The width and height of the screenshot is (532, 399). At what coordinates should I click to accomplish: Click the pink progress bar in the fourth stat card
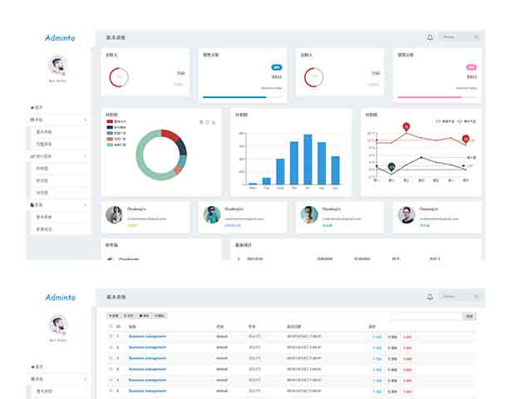[x=430, y=97]
